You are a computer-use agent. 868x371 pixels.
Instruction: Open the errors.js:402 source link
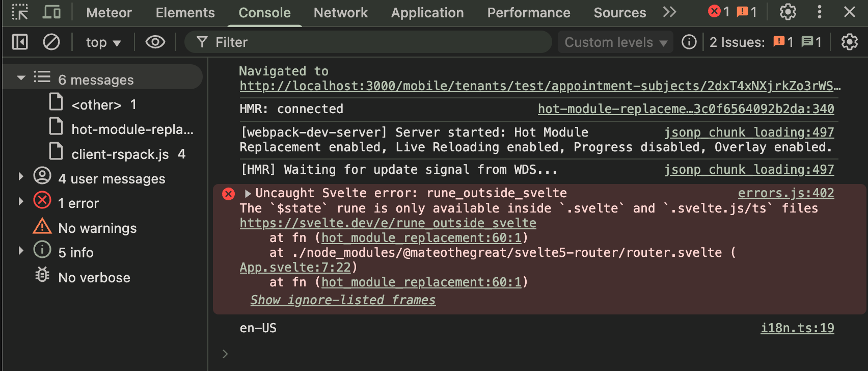coord(785,193)
